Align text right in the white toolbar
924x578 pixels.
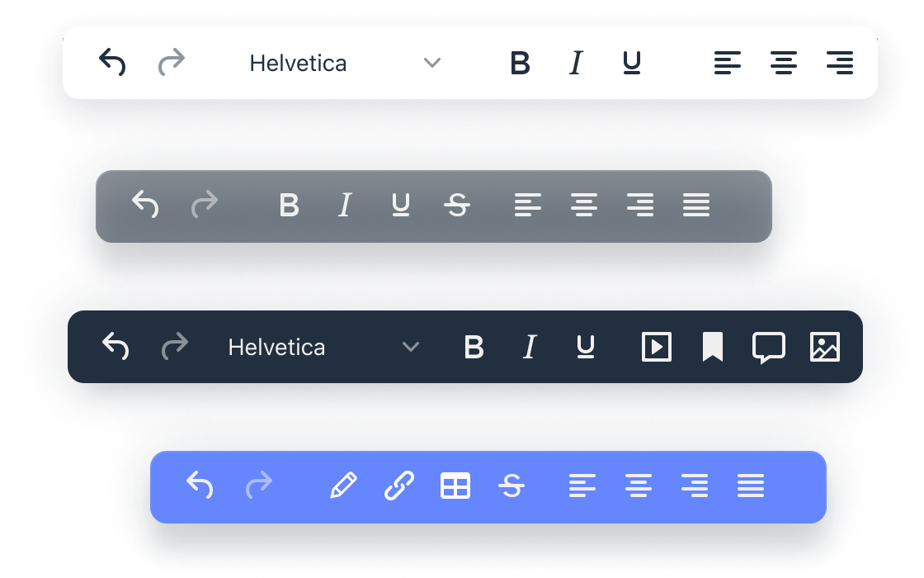pyautogui.click(x=840, y=63)
